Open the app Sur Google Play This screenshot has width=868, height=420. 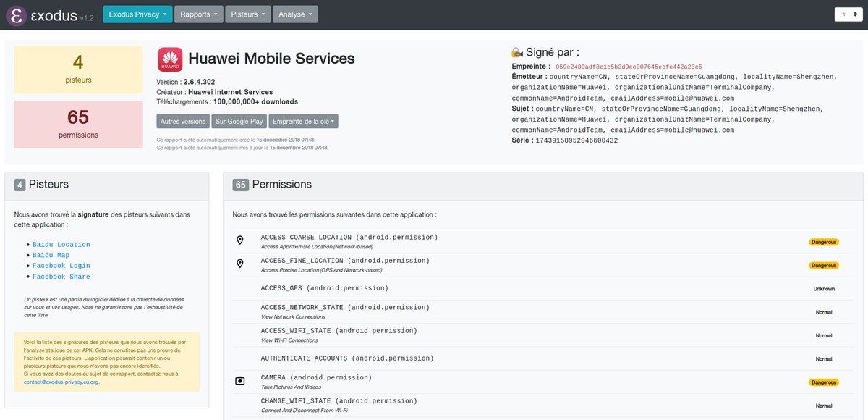[239, 122]
